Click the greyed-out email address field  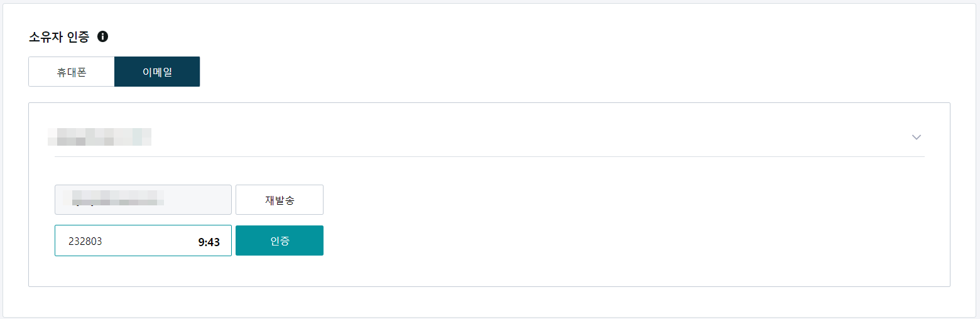143,200
